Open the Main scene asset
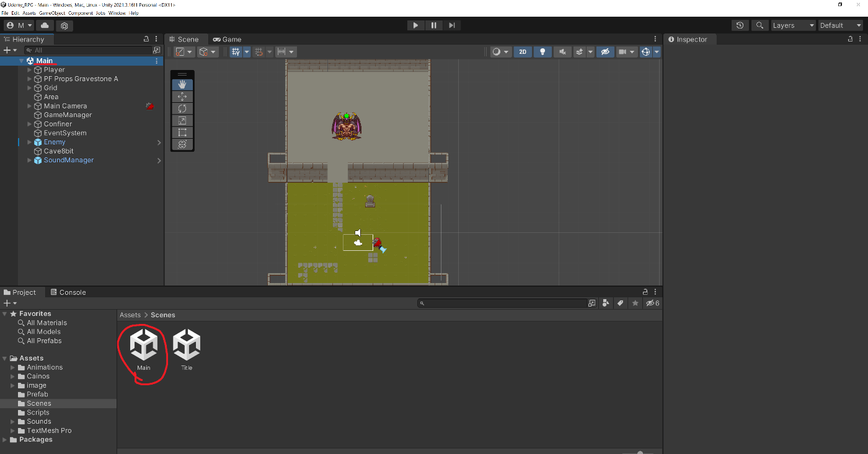Viewport: 868px width, 454px height. [144, 349]
